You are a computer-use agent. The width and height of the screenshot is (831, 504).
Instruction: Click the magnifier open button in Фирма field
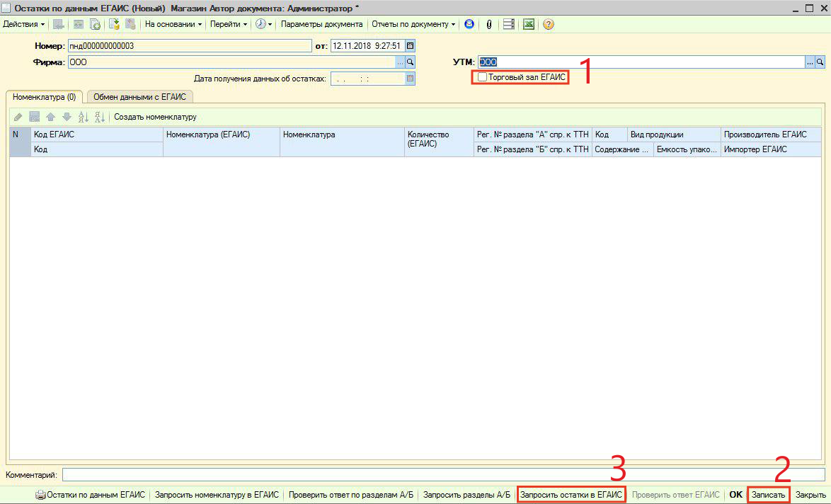(x=411, y=62)
